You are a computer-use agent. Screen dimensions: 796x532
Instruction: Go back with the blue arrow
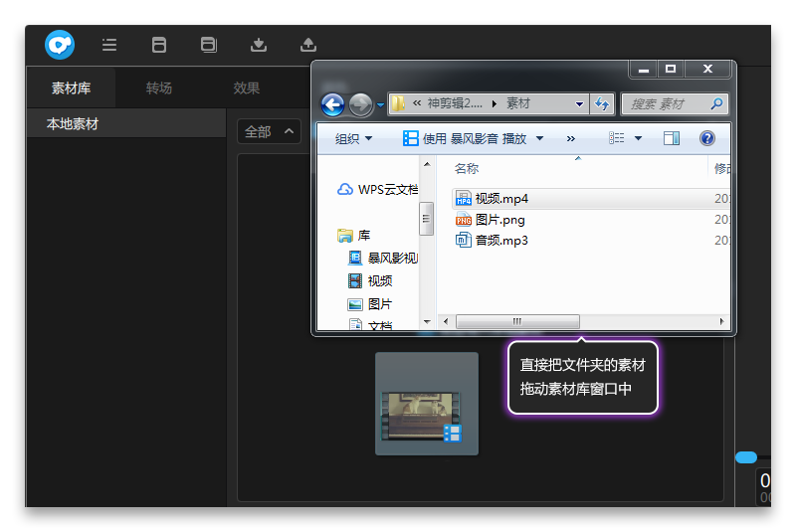tap(333, 105)
